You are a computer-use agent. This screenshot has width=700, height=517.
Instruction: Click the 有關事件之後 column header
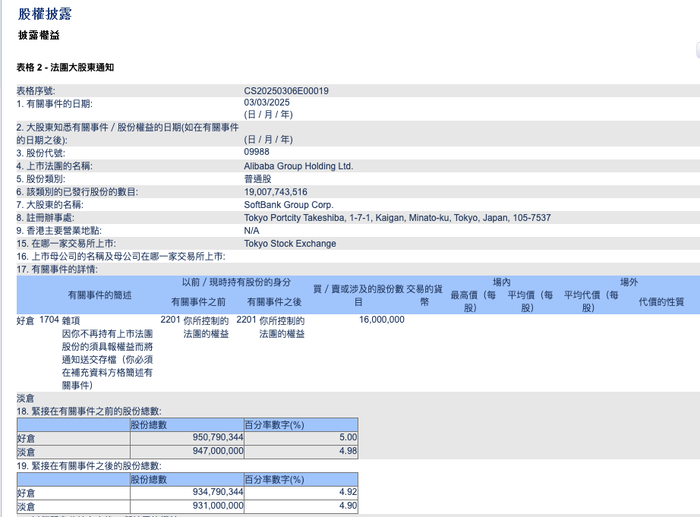[x=275, y=302]
